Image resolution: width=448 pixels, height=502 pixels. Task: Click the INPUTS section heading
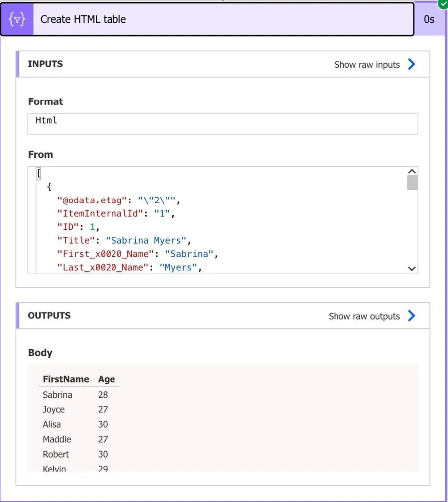point(45,64)
